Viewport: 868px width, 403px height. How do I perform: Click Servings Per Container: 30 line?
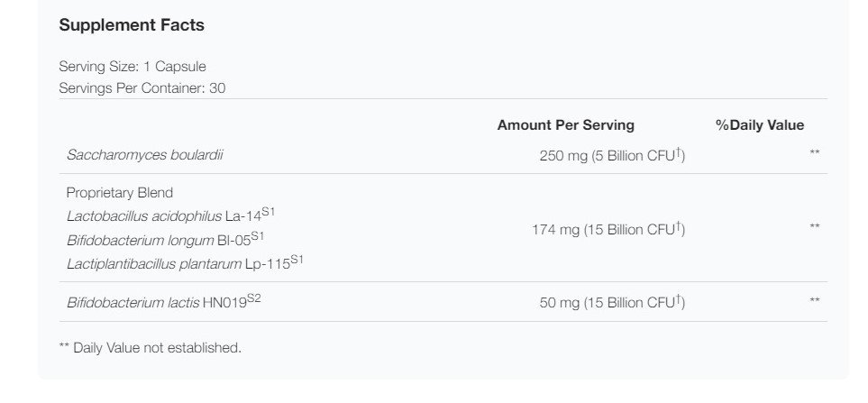(x=142, y=88)
